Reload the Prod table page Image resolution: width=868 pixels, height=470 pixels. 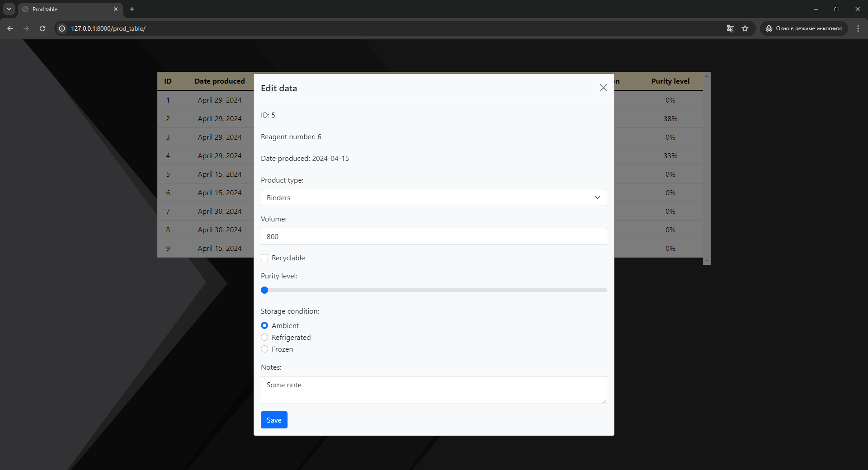pyautogui.click(x=42, y=28)
